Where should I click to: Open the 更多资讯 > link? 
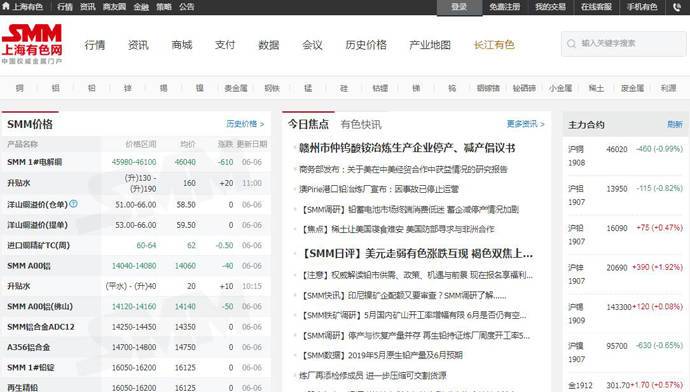coord(525,124)
